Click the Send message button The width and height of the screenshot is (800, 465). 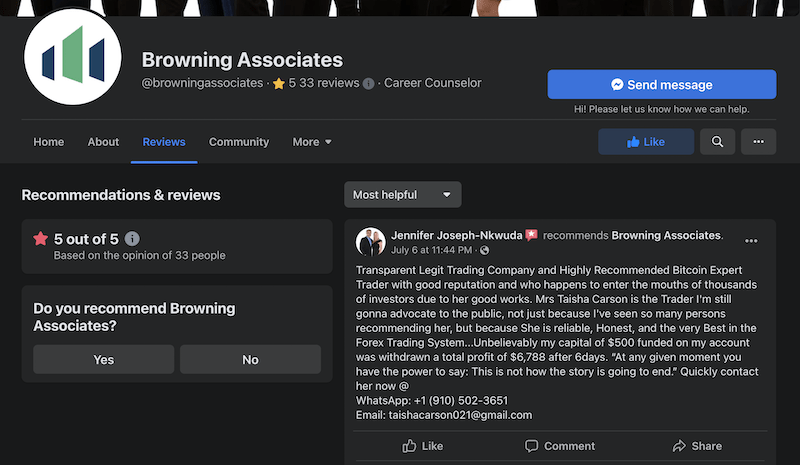(x=662, y=84)
